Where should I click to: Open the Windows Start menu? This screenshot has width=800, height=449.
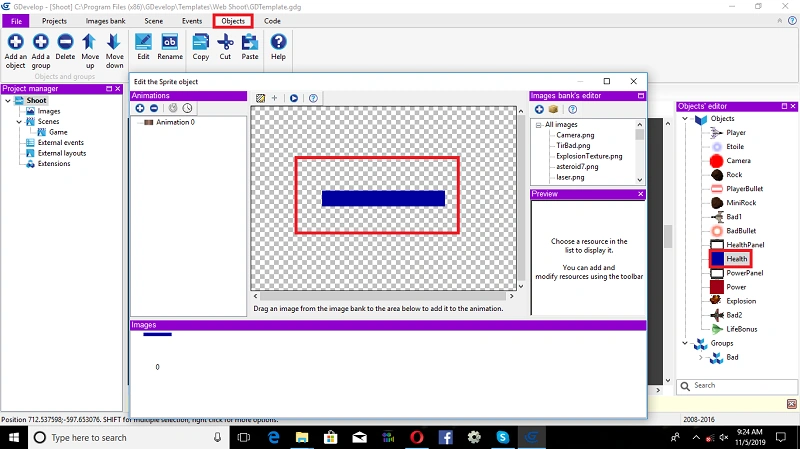(x=14, y=437)
